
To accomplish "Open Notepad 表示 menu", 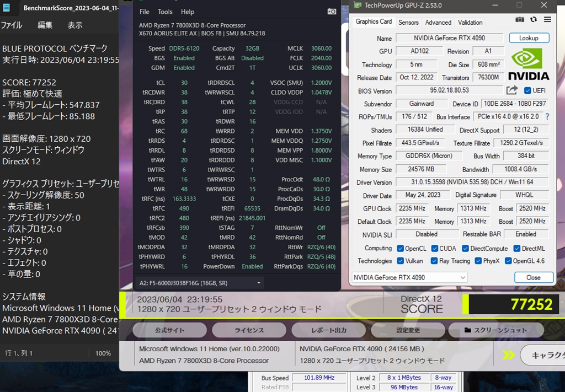I will (x=75, y=25).
